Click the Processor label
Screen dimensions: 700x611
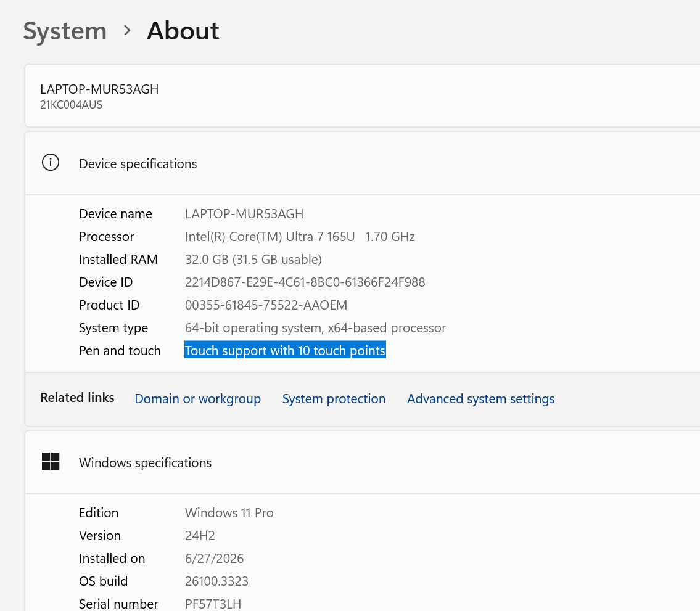(x=106, y=237)
